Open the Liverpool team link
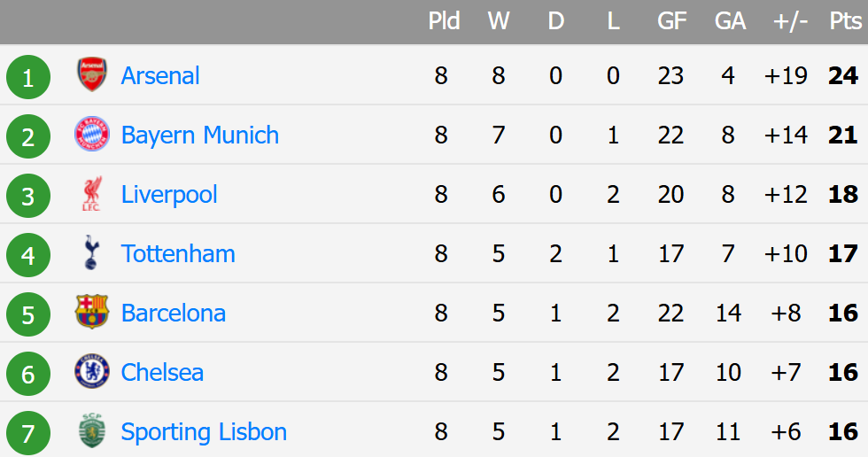The width and height of the screenshot is (868, 457). (169, 195)
